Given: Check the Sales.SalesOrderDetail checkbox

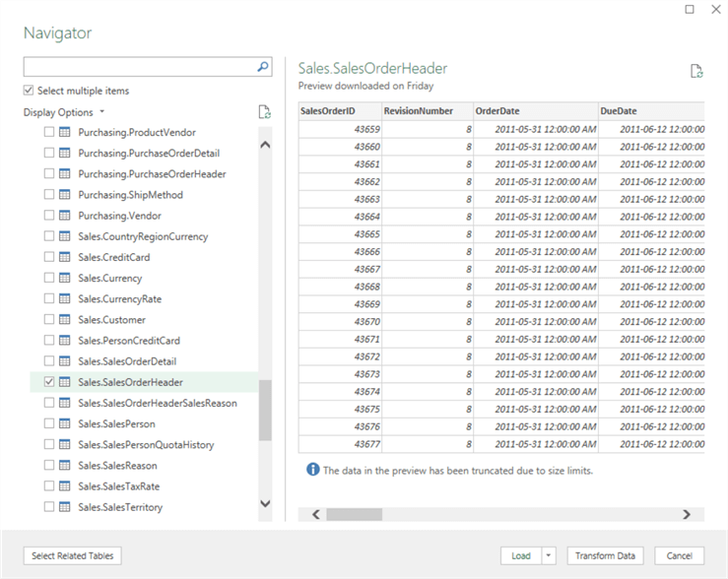Looking at the screenshot, I should pos(49,361).
